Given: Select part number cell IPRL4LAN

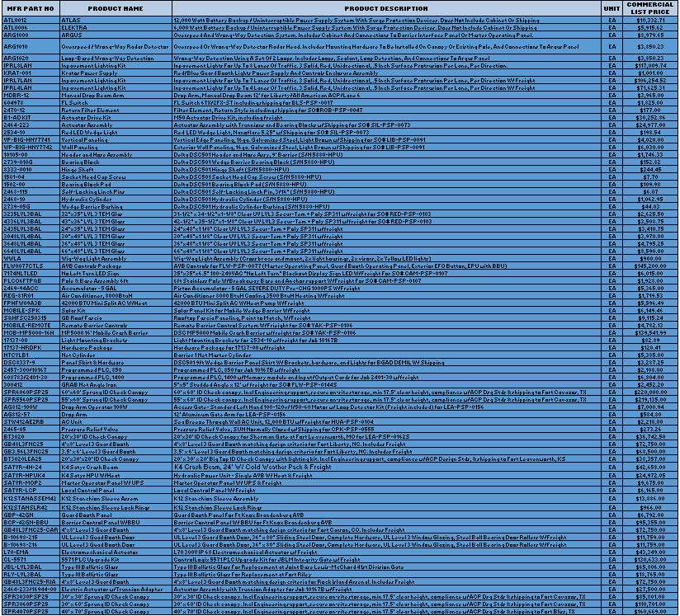Looking at the screenshot, I should point(31,88).
